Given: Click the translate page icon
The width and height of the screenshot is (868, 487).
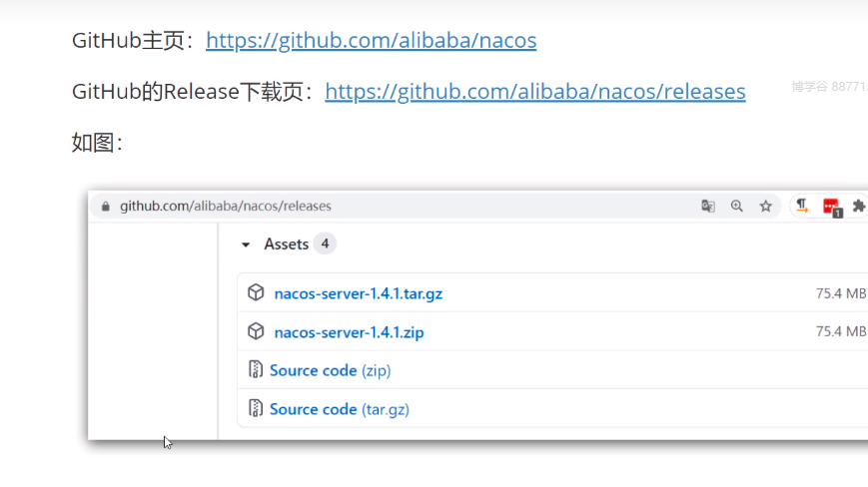Looking at the screenshot, I should [x=708, y=207].
